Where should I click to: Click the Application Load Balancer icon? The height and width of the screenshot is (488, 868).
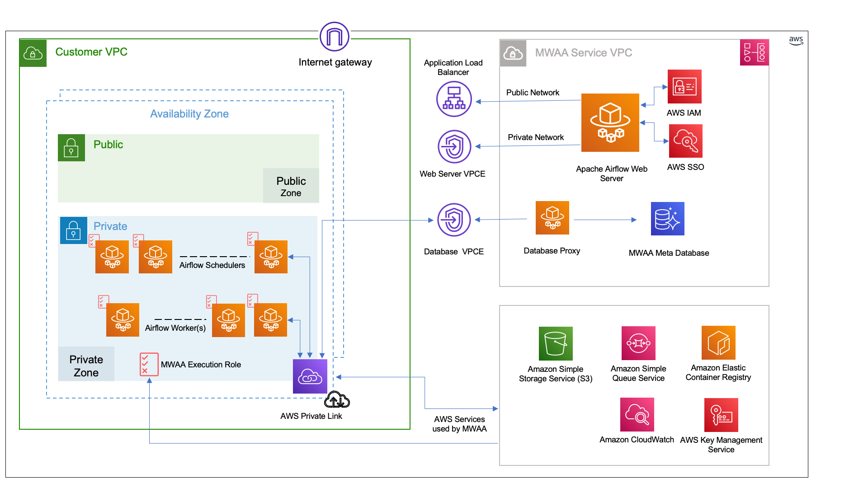tap(454, 99)
